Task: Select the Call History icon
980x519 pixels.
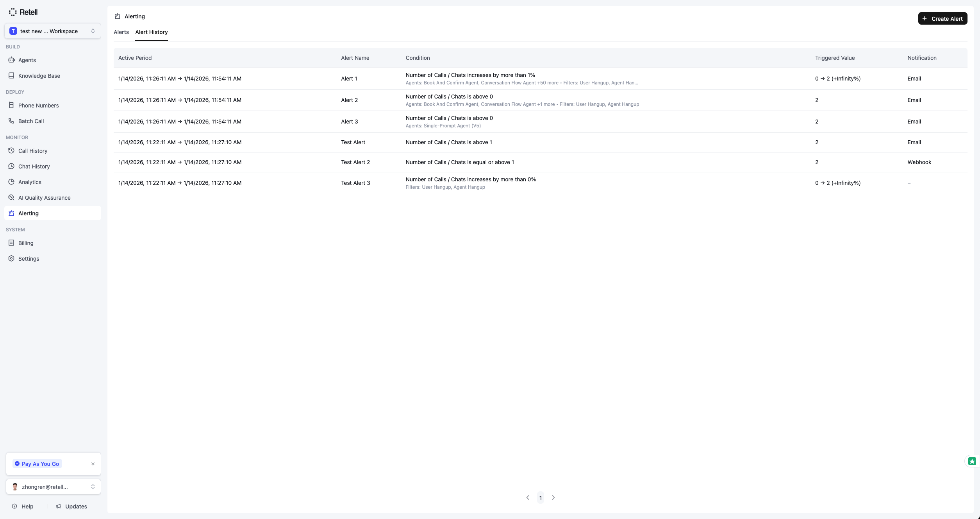Action: [11, 150]
